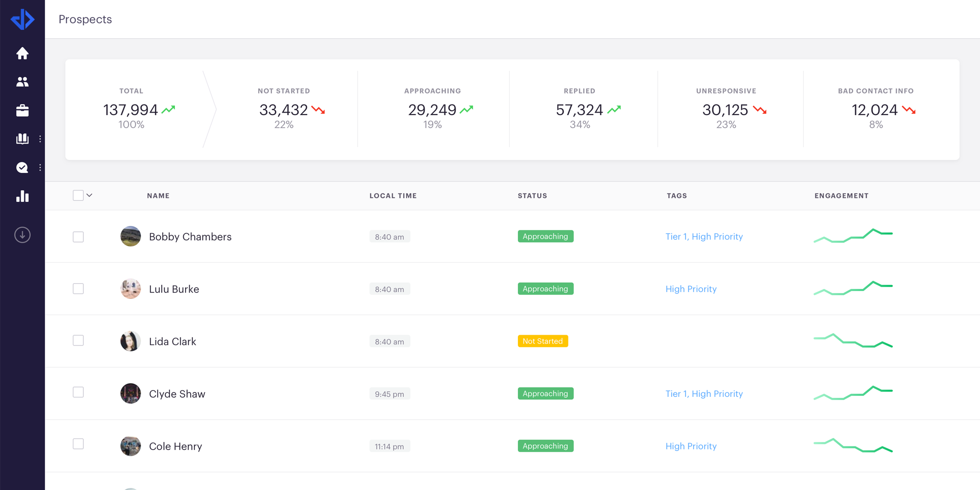This screenshot has height=490, width=980.
Task: Click Clyde Shaw's 9:45 pm local time
Action: tap(390, 394)
